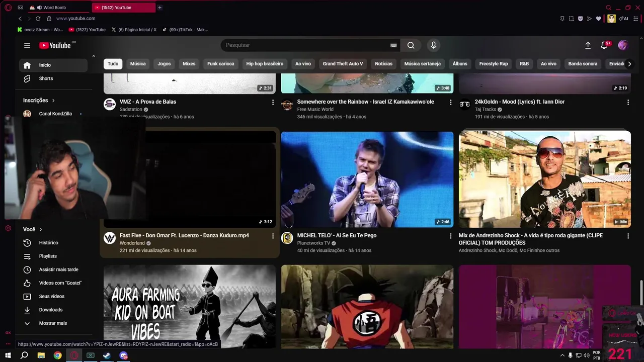
Task: Open Playlists in the sidebar
Action: click(53, 256)
